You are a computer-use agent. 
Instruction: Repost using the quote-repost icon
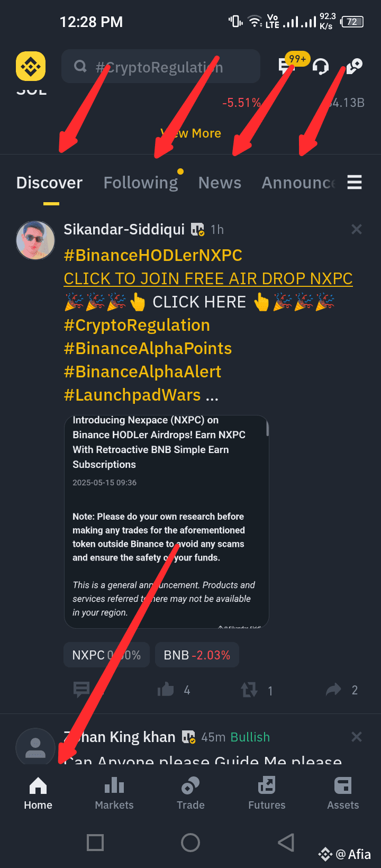tap(249, 690)
